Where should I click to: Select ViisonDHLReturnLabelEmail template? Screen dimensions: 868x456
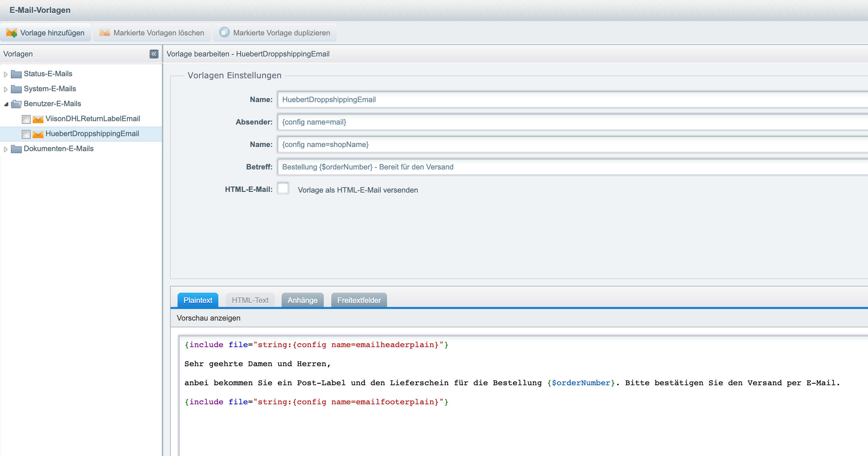[x=93, y=118]
